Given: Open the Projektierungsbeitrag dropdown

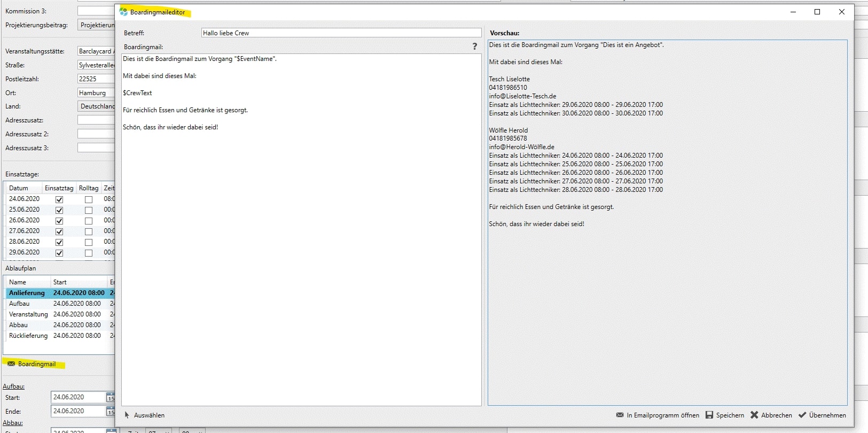Looking at the screenshot, I should (96, 25).
